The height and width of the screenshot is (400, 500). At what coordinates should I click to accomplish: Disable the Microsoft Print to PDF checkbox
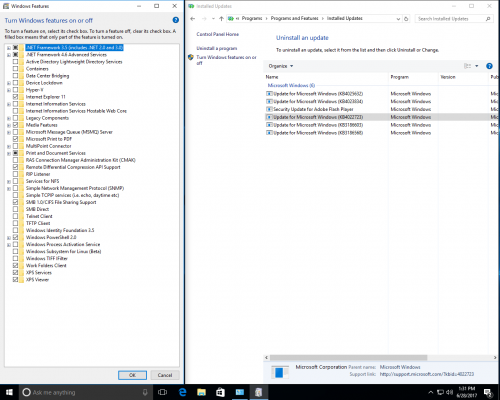[x=15, y=139]
